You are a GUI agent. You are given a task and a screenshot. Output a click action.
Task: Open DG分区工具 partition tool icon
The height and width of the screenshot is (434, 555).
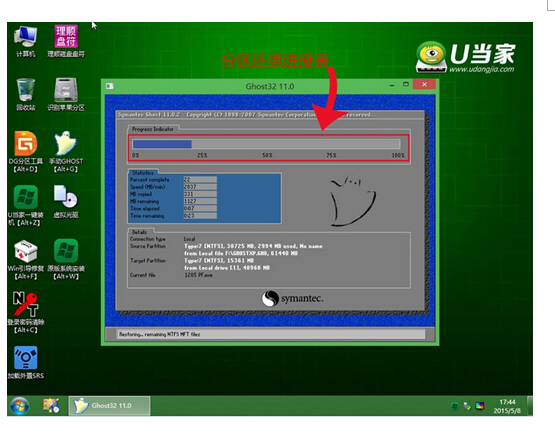pos(25,152)
